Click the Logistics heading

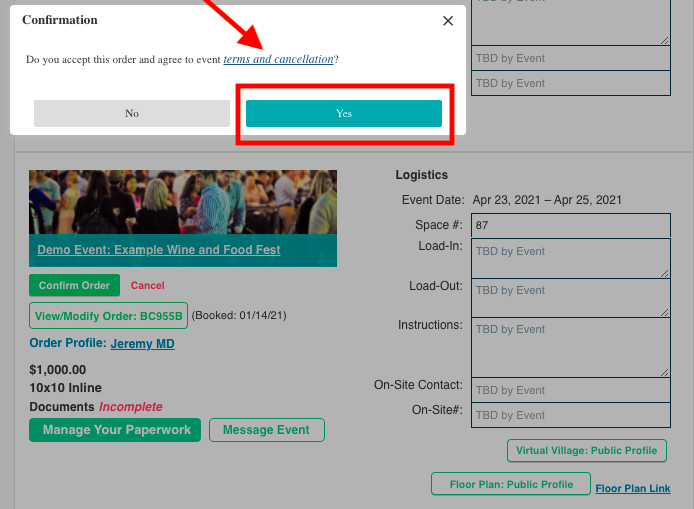(422, 175)
